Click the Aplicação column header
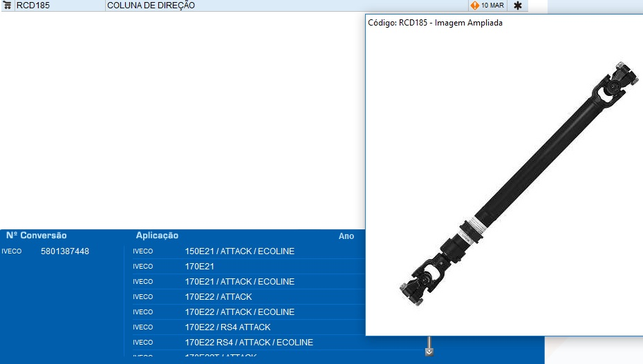This screenshot has height=364, width=643. click(x=157, y=236)
